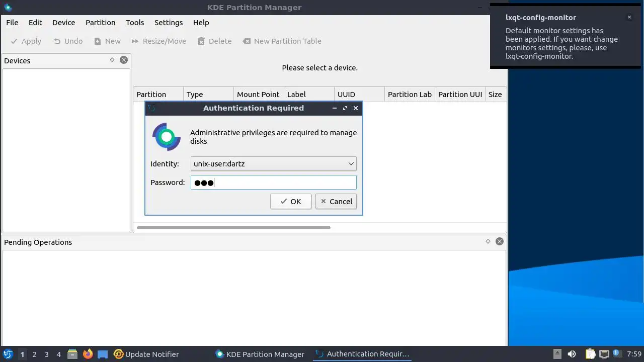This screenshot has height=362, width=644.
Task: Switch to virtual desktop 2
Action: click(x=35, y=354)
